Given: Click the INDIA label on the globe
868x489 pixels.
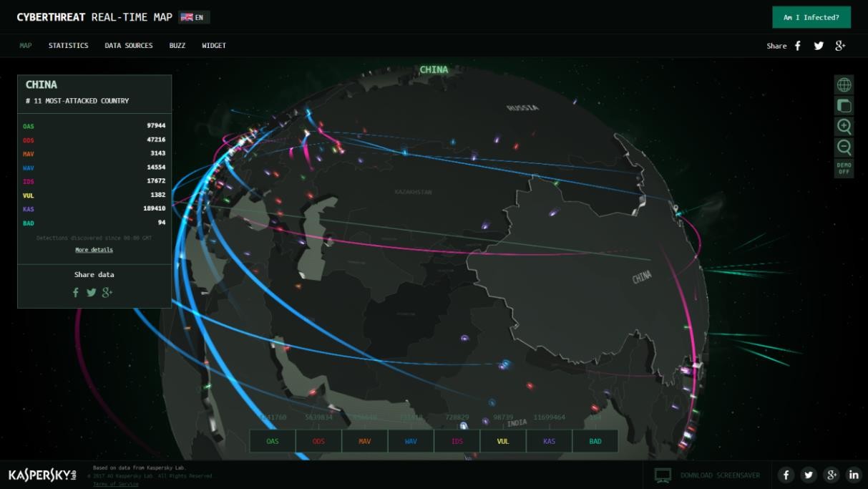Looking at the screenshot, I should tap(517, 423).
